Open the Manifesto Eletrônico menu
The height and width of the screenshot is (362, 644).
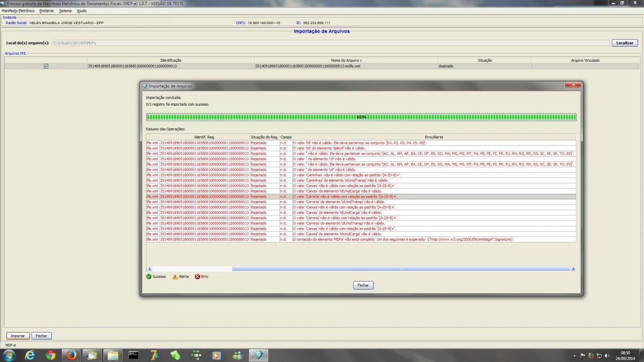click(19, 11)
